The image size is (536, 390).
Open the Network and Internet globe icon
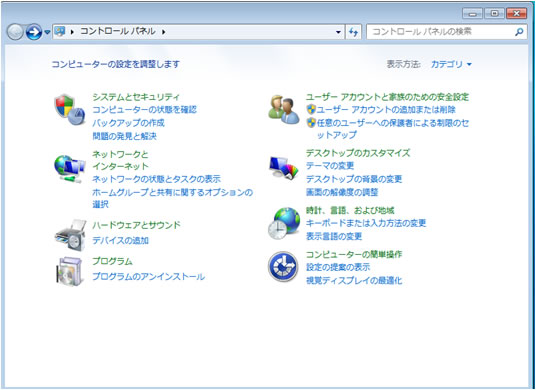tap(70, 169)
